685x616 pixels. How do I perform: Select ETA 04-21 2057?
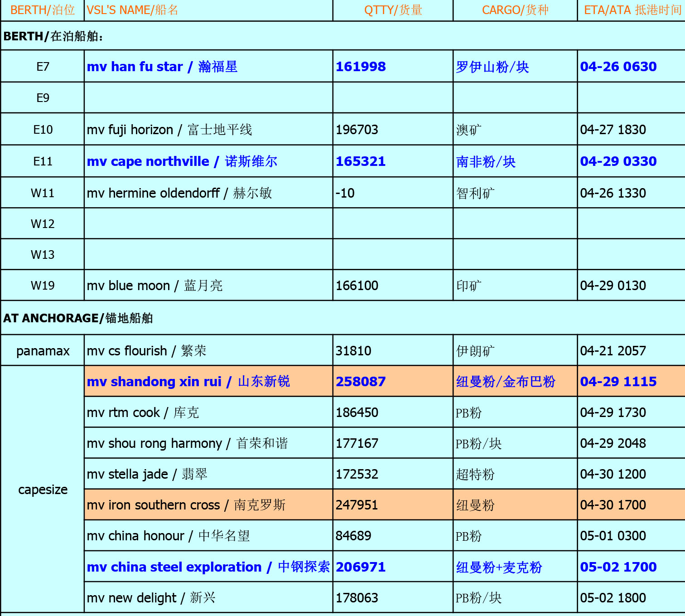tap(632, 350)
